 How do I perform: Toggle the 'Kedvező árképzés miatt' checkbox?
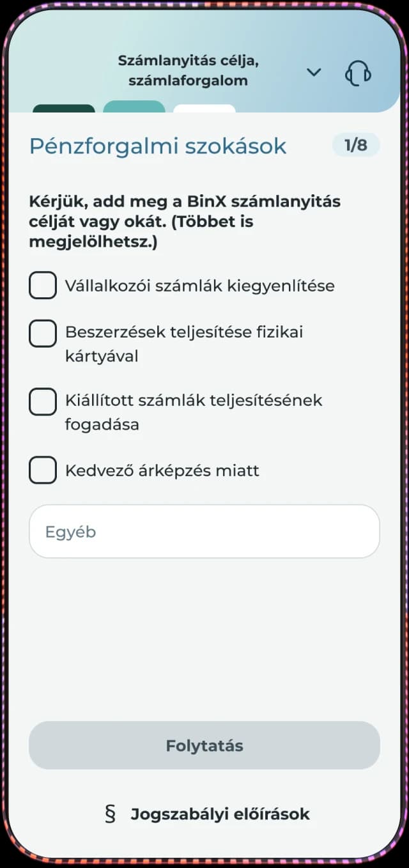[x=43, y=471]
